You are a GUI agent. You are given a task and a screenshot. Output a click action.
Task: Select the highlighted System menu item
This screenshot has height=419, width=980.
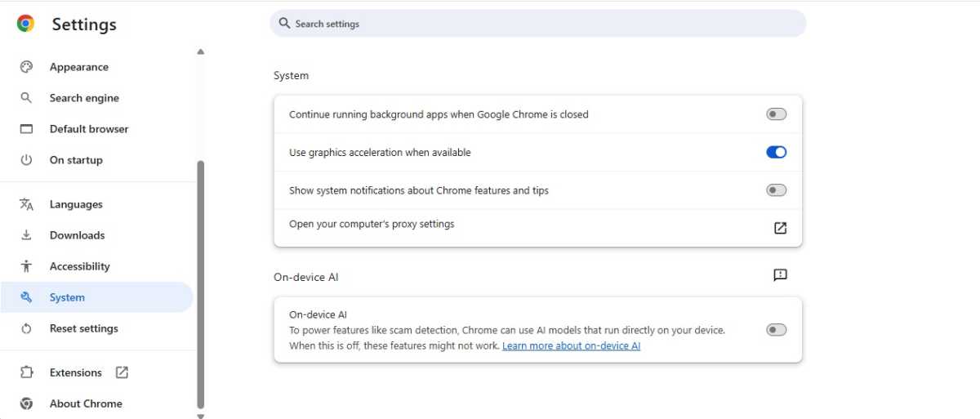click(x=96, y=297)
